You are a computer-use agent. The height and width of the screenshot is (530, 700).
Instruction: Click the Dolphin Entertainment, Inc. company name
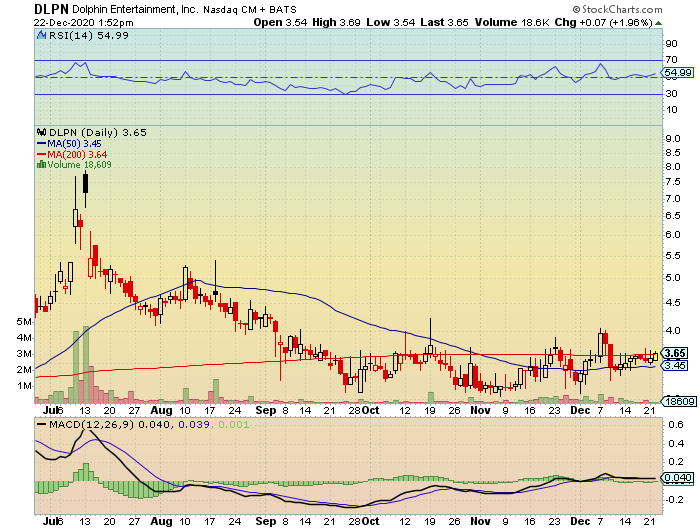(x=135, y=9)
